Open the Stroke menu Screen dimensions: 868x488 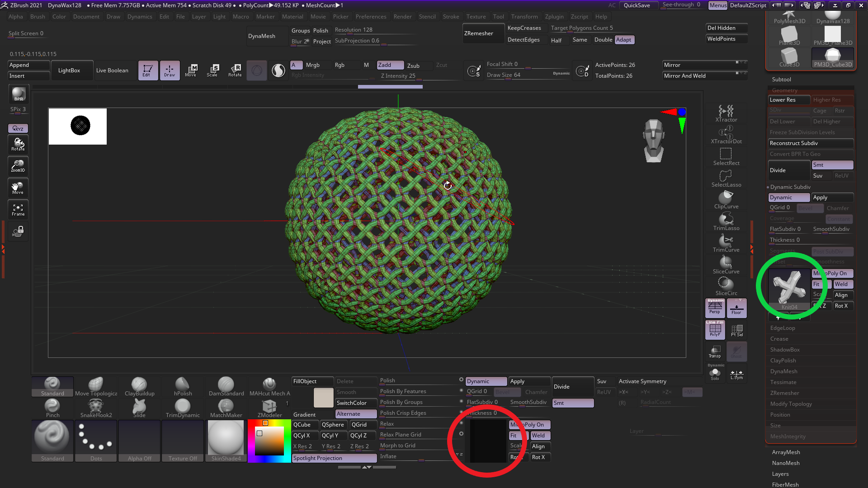pyautogui.click(x=451, y=17)
